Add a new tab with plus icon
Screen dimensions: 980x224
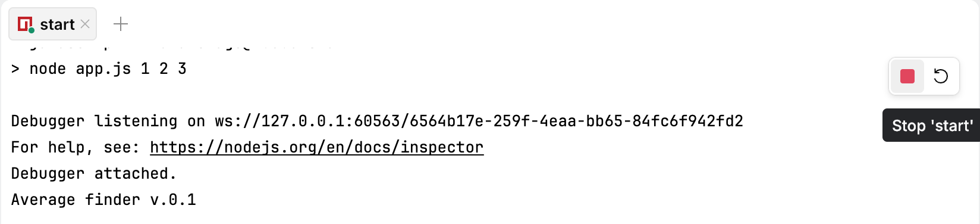[121, 24]
